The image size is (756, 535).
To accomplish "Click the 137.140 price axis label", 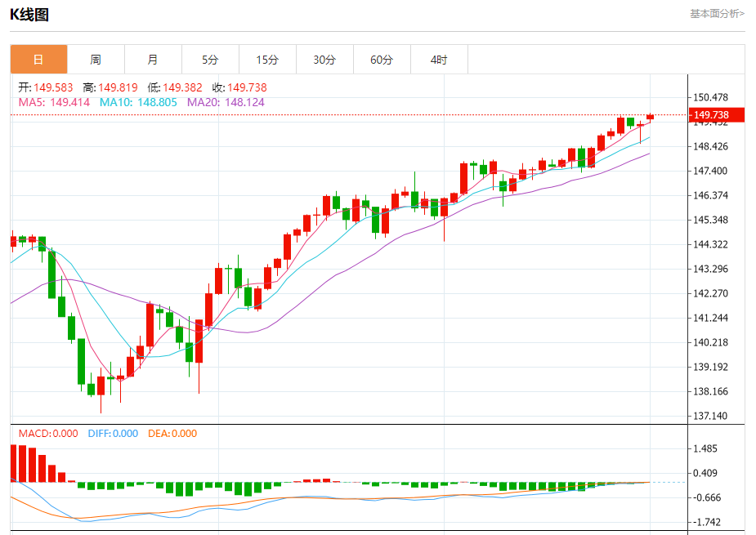I will click(711, 416).
